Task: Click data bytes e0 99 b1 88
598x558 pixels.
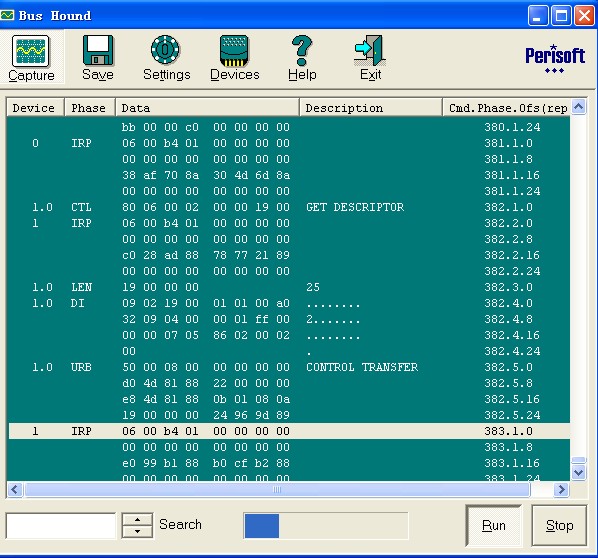Action: point(160,463)
